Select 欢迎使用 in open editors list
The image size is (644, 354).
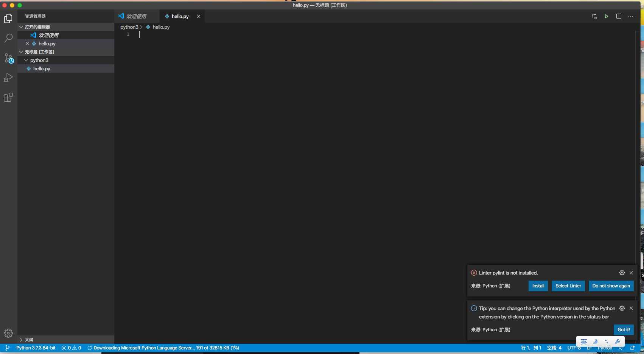pyautogui.click(x=66, y=35)
